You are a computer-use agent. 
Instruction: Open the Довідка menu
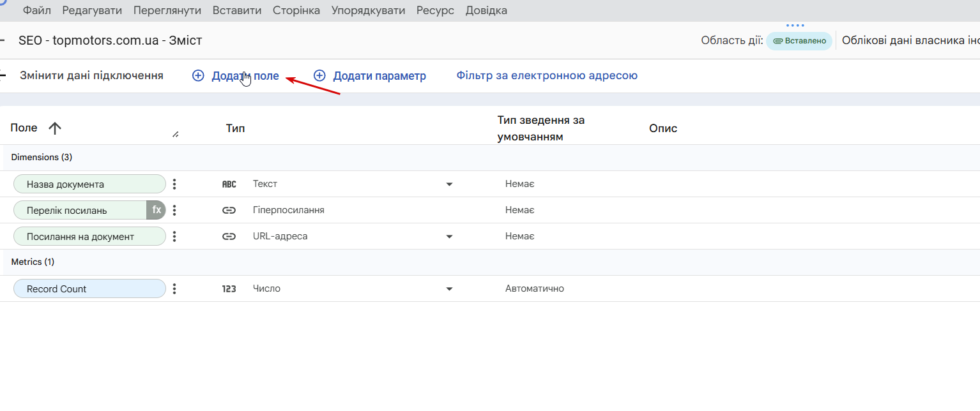tap(486, 10)
